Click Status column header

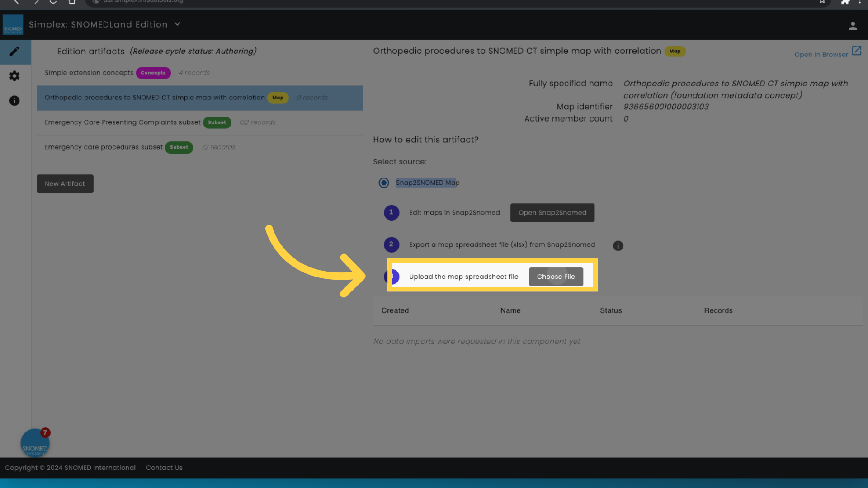(x=611, y=311)
